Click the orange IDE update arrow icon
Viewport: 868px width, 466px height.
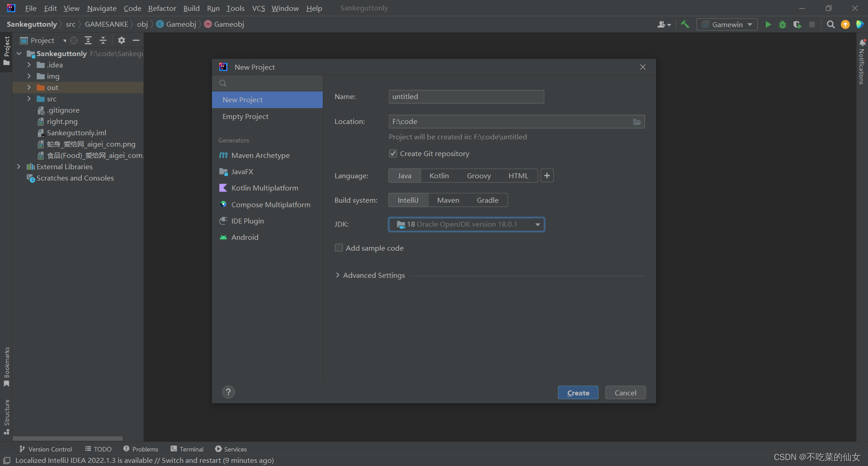[845, 24]
